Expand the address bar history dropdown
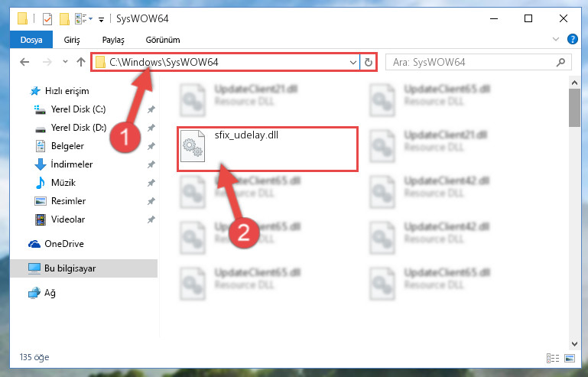The height and width of the screenshot is (377, 588). point(352,62)
